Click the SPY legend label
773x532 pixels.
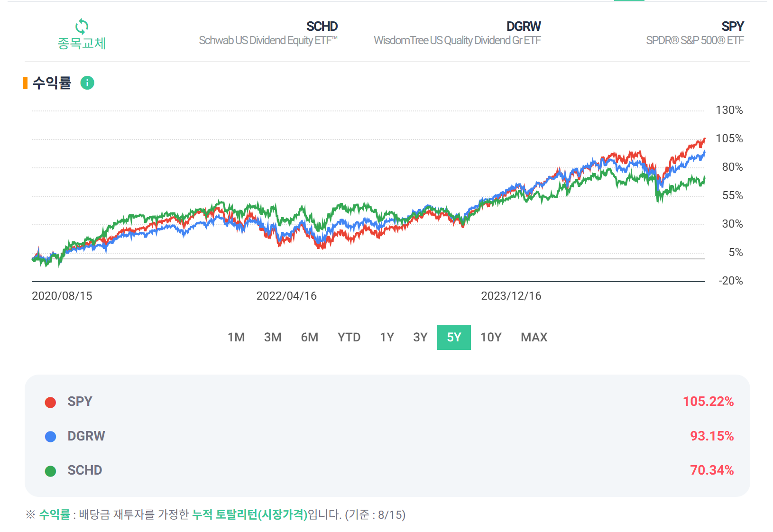pos(80,401)
